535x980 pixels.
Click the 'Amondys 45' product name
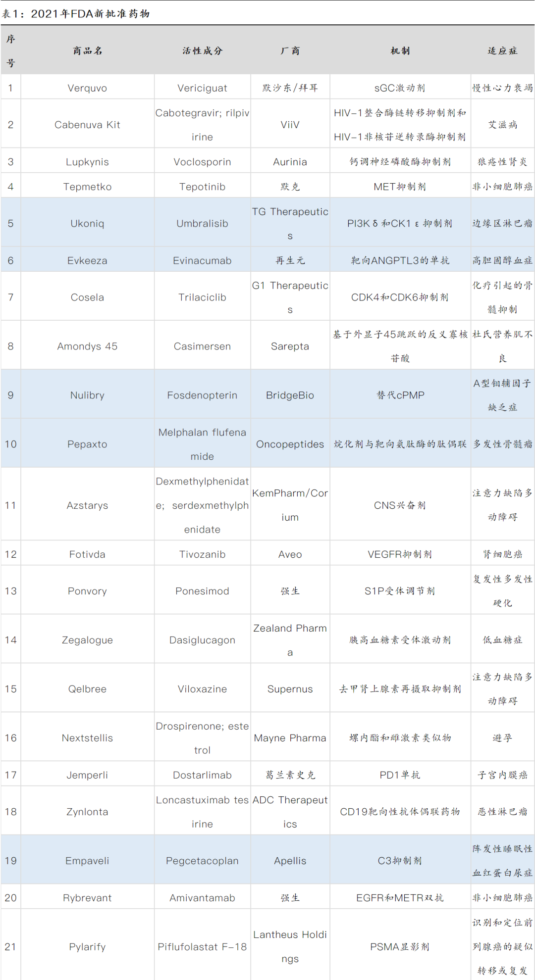(x=87, y=346)
